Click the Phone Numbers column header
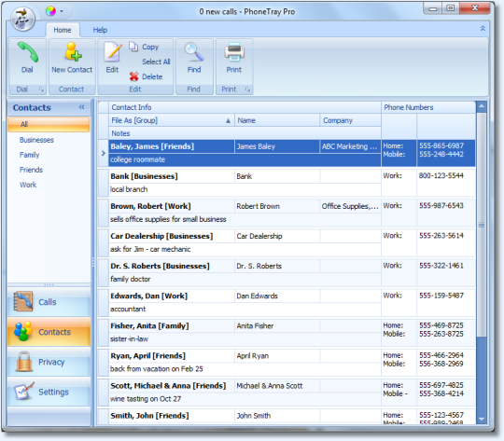The image size is (504, 441). click(427, 107)
